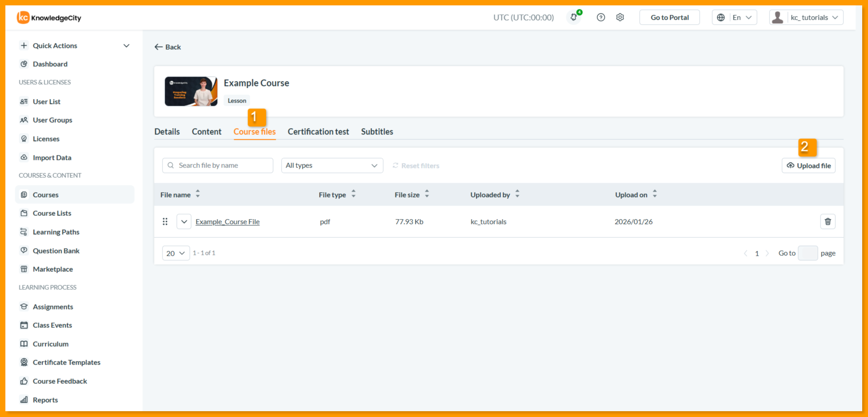
Task: Grab the drag handle of Example_Course File row
Action: [x=165, y=221]
